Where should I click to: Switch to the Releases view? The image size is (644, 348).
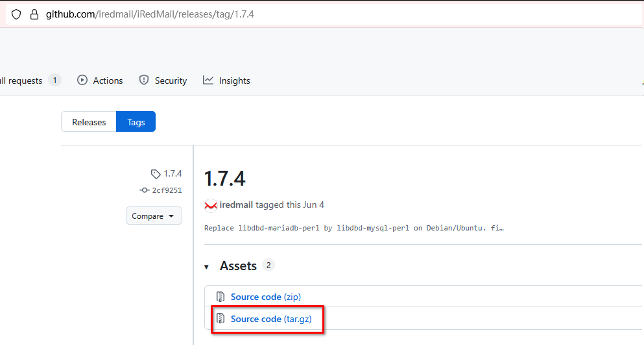click(89, 122)
